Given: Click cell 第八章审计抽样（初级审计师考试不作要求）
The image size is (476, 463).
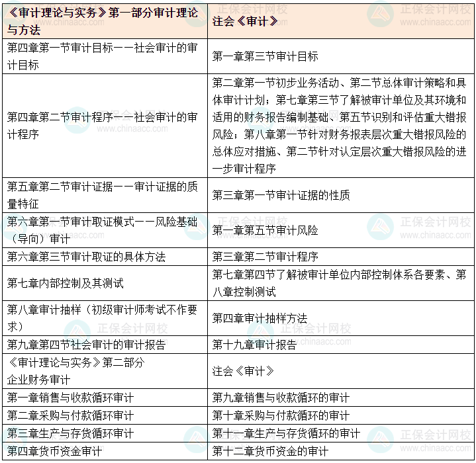Looking at the screenshot, I should [105, 318].
